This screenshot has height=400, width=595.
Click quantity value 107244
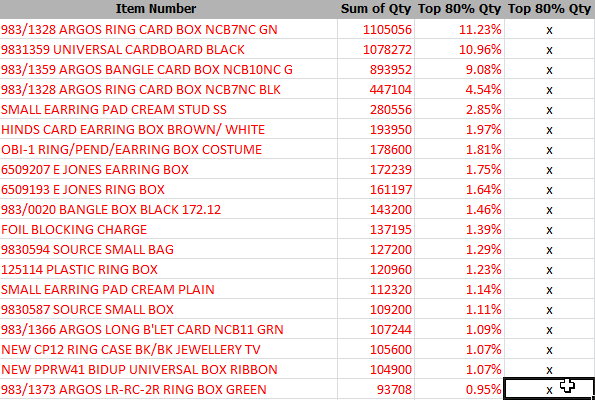point(390,330)
